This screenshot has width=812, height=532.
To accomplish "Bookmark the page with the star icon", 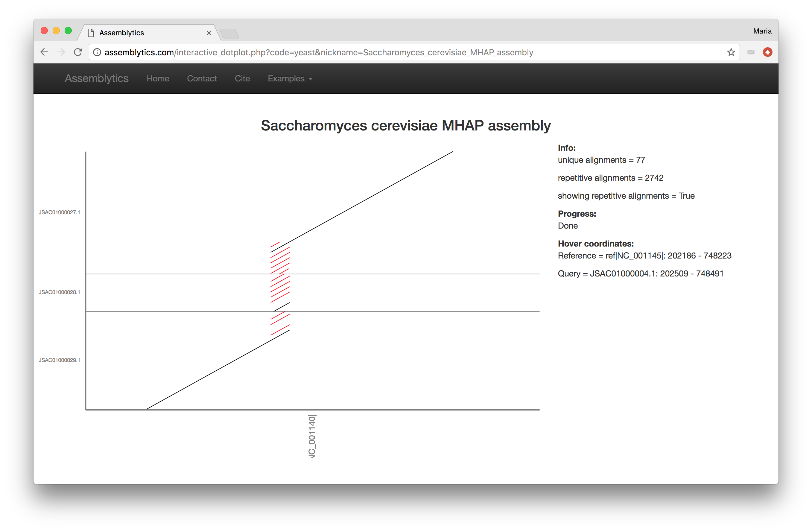I will click(731, 52).
